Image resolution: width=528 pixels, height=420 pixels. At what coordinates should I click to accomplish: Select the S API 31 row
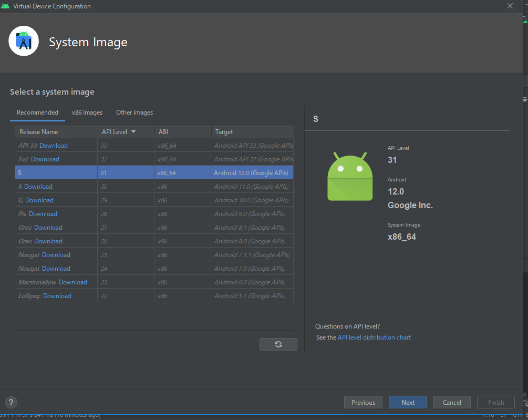coord(154,173)
